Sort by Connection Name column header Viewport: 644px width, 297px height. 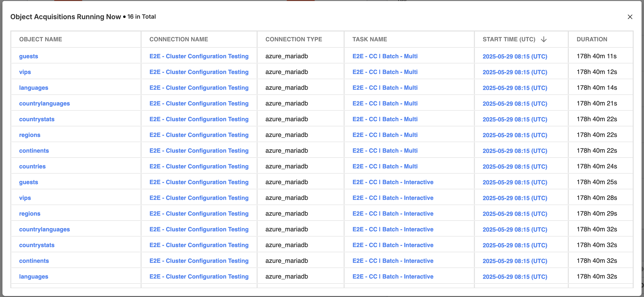point(178,39)
